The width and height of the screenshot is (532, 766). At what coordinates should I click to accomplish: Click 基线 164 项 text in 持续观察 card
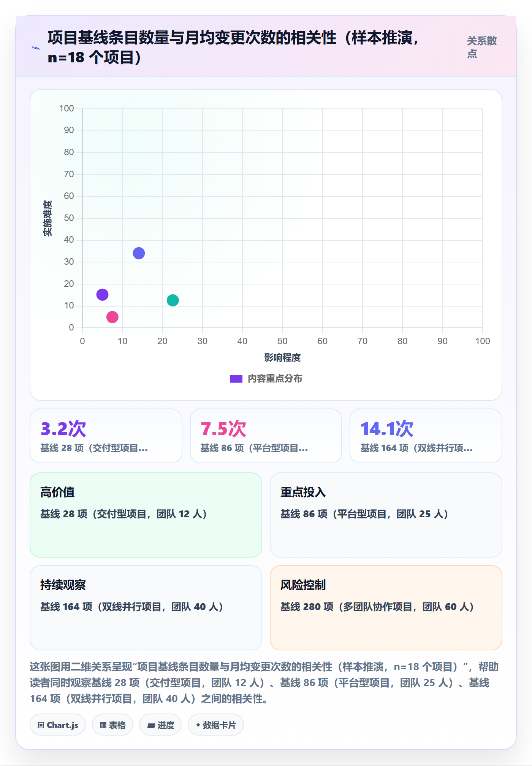coord(132,607)
